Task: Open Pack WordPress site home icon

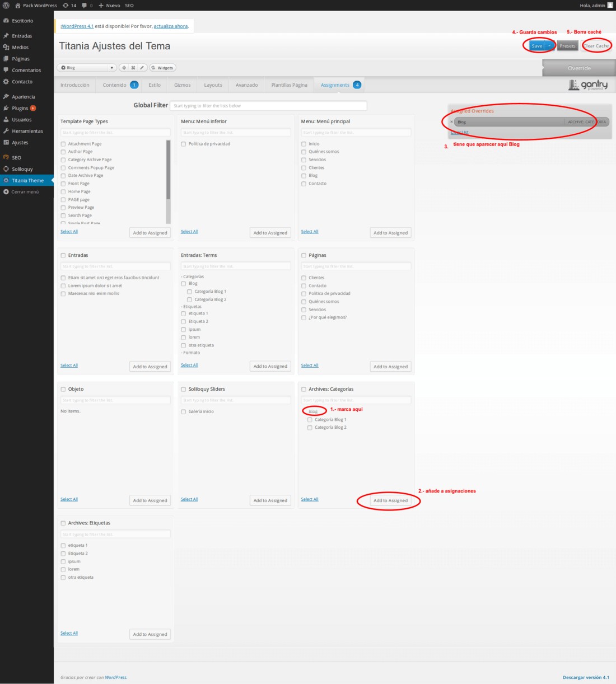Action: pos(18,5)
